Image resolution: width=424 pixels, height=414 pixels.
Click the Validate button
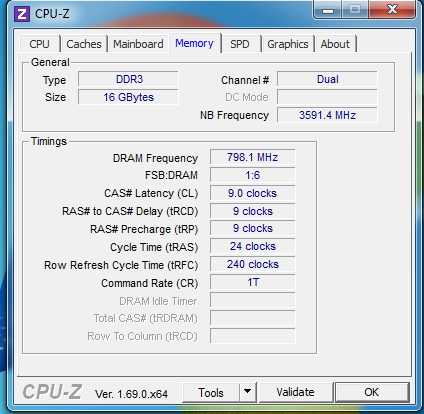click(x=295, y=392)
